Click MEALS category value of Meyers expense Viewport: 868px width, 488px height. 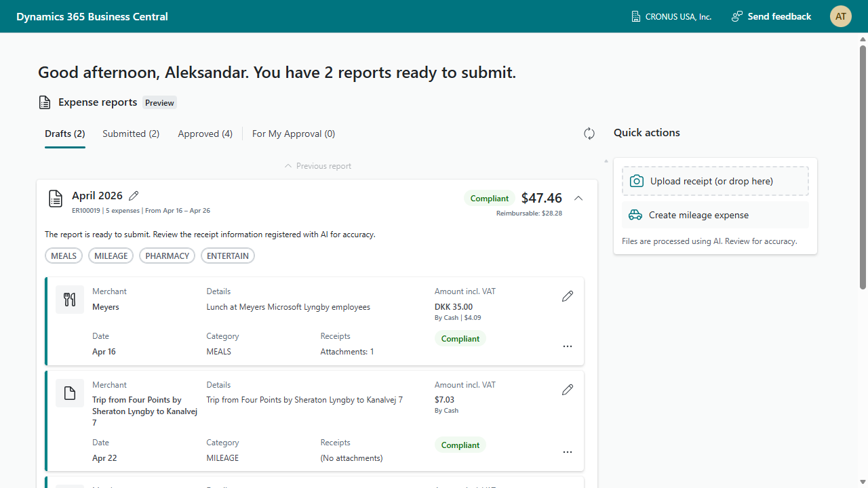pyautogui.click(x=219, y=352)
